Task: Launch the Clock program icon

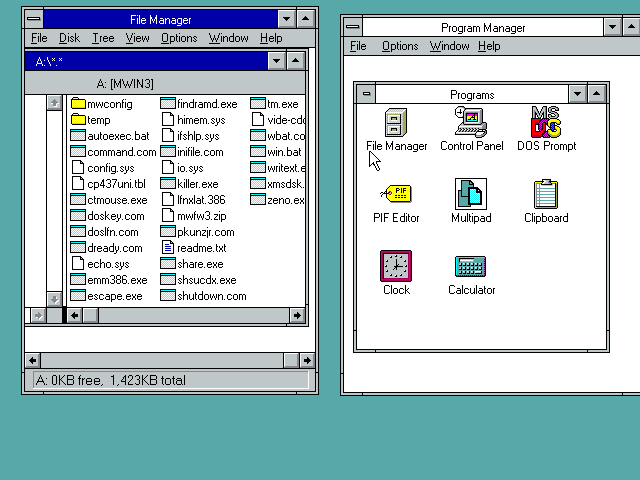Action: [x=396, y=266]
